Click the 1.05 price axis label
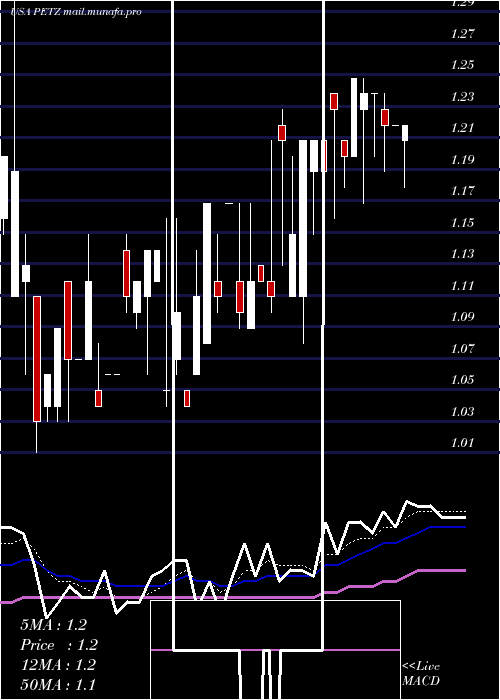 (x=462, y=380)
